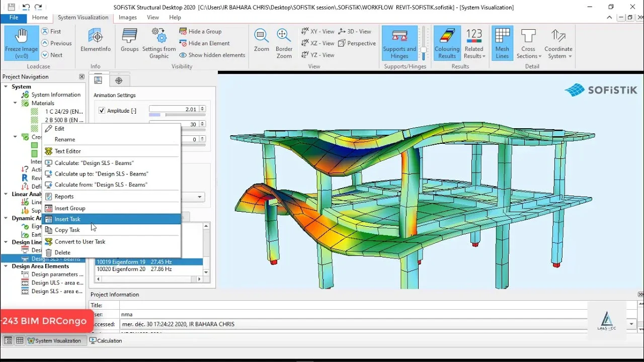Image resolution: width=644 pixels, height=362 pixels.
Task: Step the Amplitude value spinner
Action: click(x=203, y=109)
